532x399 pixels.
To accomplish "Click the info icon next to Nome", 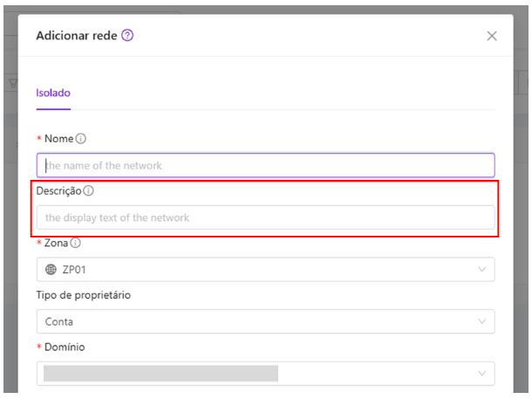I will pyautogui.click(x=81, y=139).
